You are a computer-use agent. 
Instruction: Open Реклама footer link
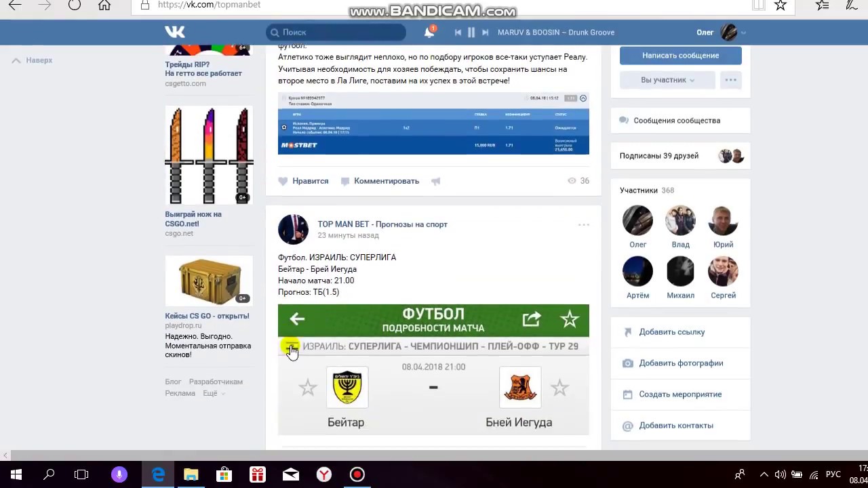coord(180,393)
